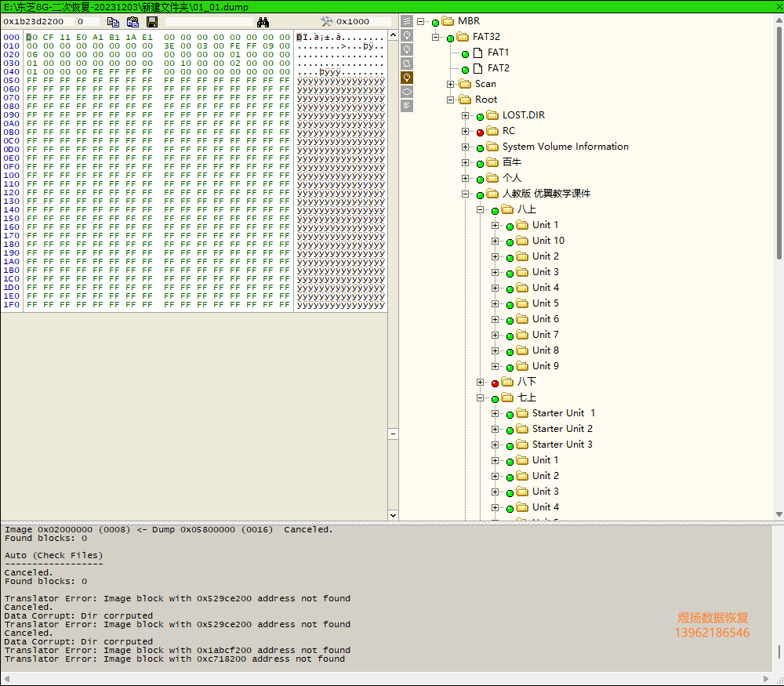
Task: Select the Unit 8 folder
Action: (545, 350)
